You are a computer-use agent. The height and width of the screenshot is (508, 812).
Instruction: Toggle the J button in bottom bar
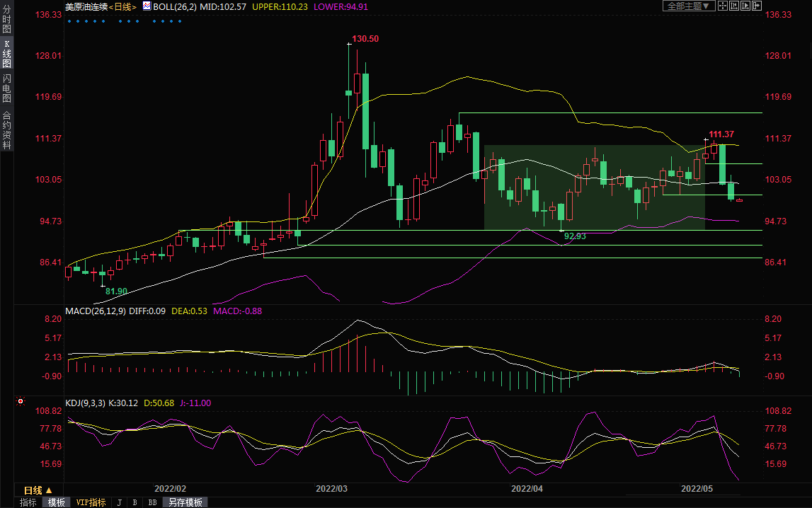(118, 502)
